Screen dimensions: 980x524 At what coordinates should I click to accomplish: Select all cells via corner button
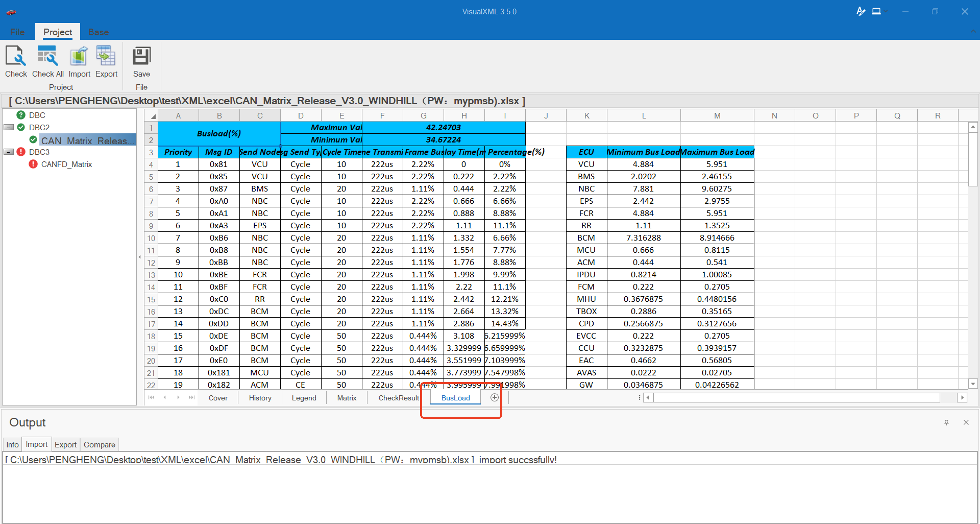tap(151, 115)
